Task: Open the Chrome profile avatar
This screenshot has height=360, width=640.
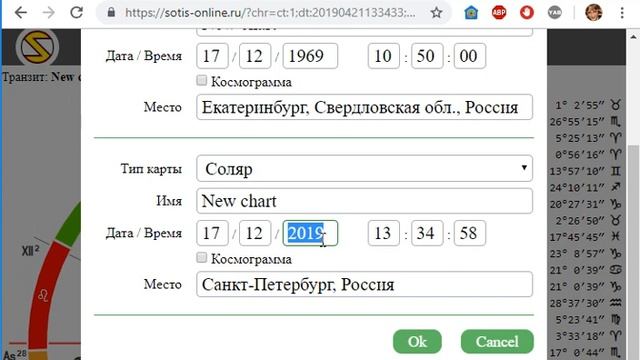Action: [x=593, y=13]
